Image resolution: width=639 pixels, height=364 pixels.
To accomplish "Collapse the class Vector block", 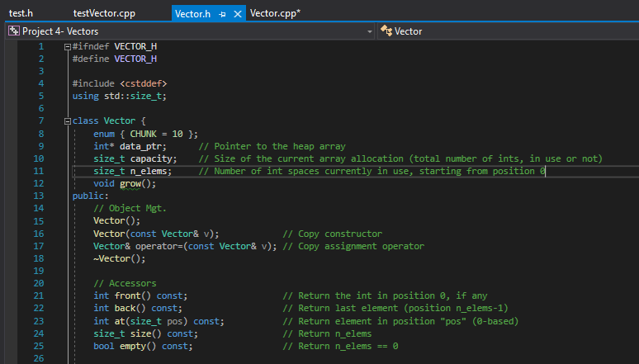I will click(x=68, y=121).
